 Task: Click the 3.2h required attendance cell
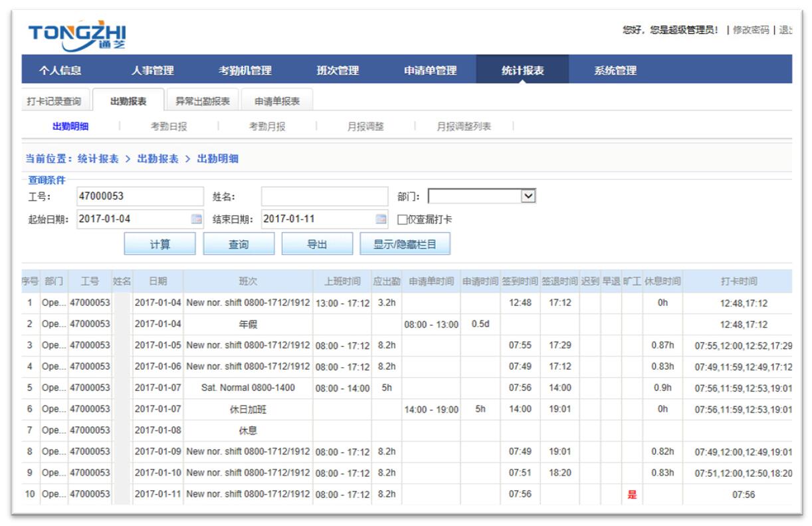[387, 303]
